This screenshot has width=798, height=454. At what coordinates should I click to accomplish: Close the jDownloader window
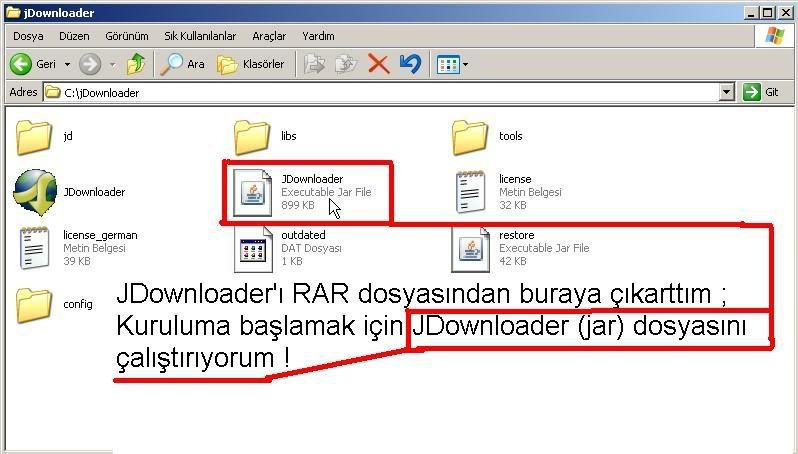(x=786, y=13)
